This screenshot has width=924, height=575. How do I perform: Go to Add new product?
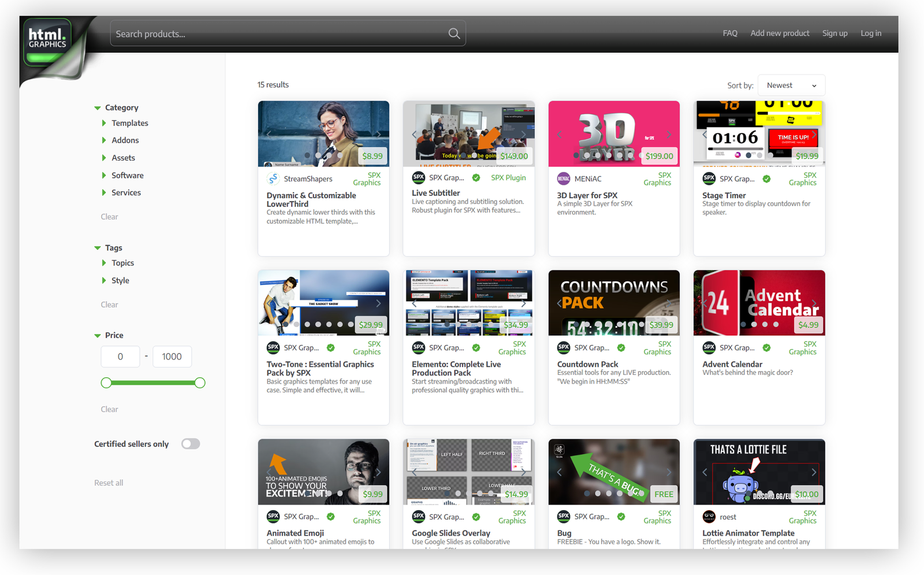pyautogui.click(x=780, y=34)
